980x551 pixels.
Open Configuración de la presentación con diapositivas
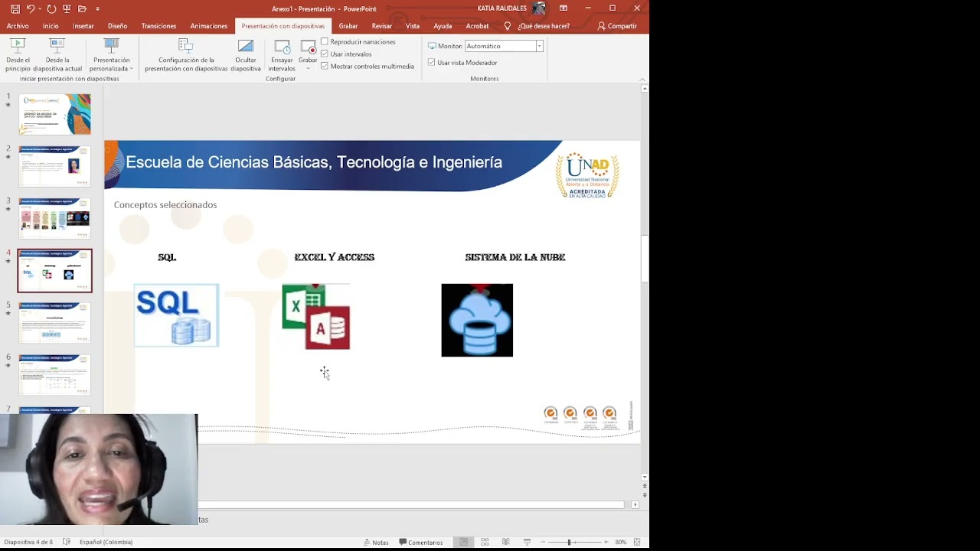(186, 54)
